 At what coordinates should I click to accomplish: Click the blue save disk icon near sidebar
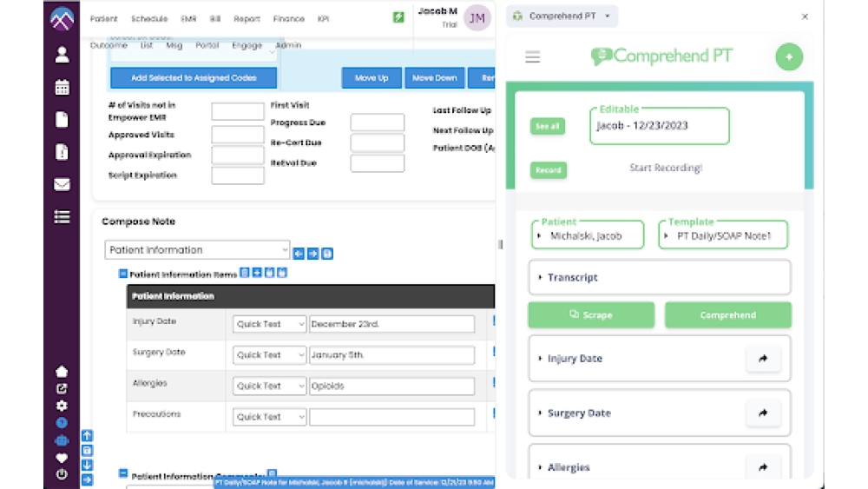tap(88, 450)
